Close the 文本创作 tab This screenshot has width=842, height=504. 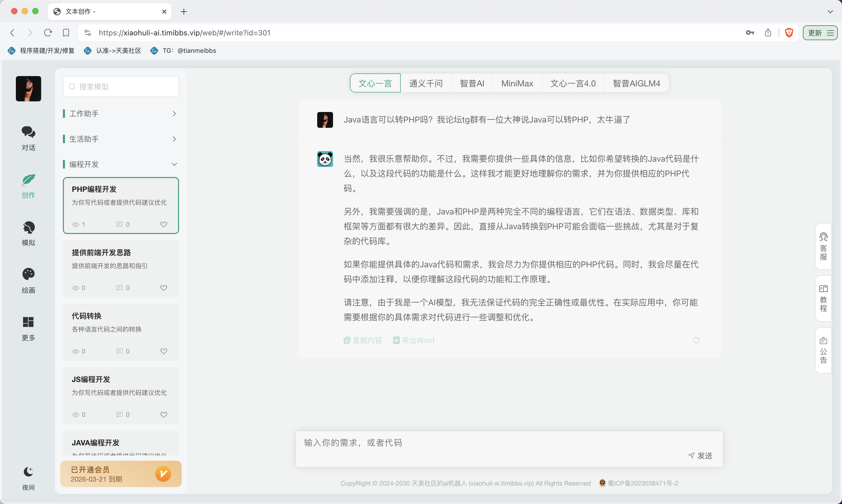164,12
